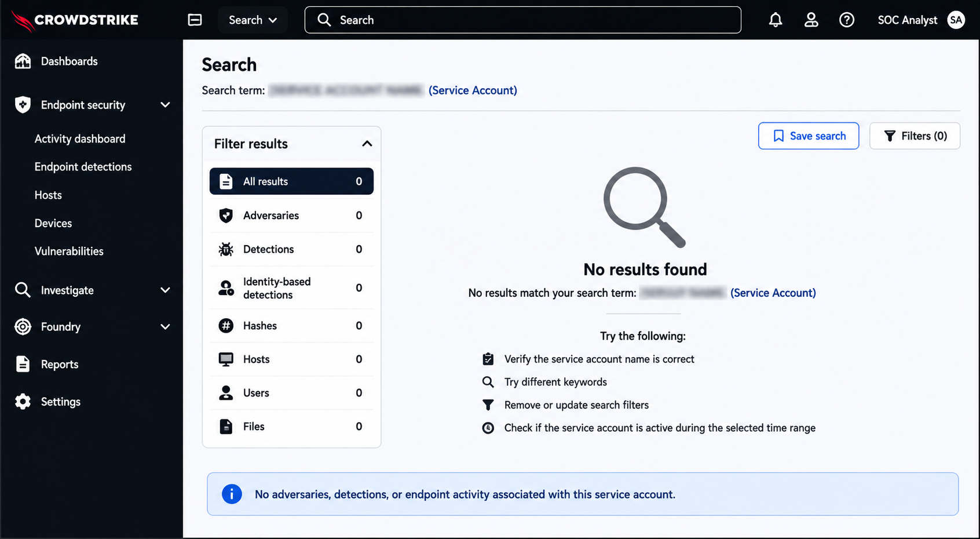This screenshot has height=539, width=980.
Task: Click the Users person icon
Action: pos(226,393)
